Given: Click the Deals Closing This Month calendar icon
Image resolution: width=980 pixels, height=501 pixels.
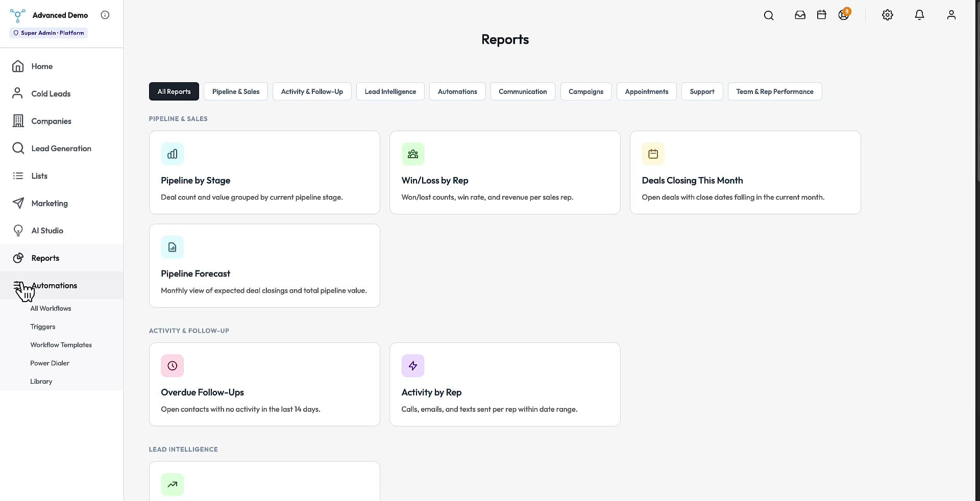Looking at the screenshot, I should pyautogui.click(x=653, y=154).
